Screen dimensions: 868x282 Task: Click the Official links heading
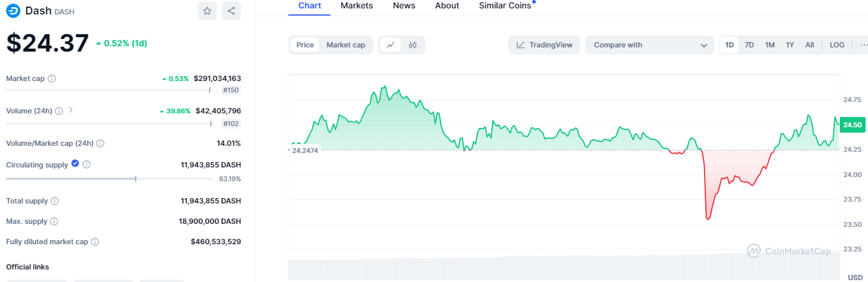pos(28,267)
